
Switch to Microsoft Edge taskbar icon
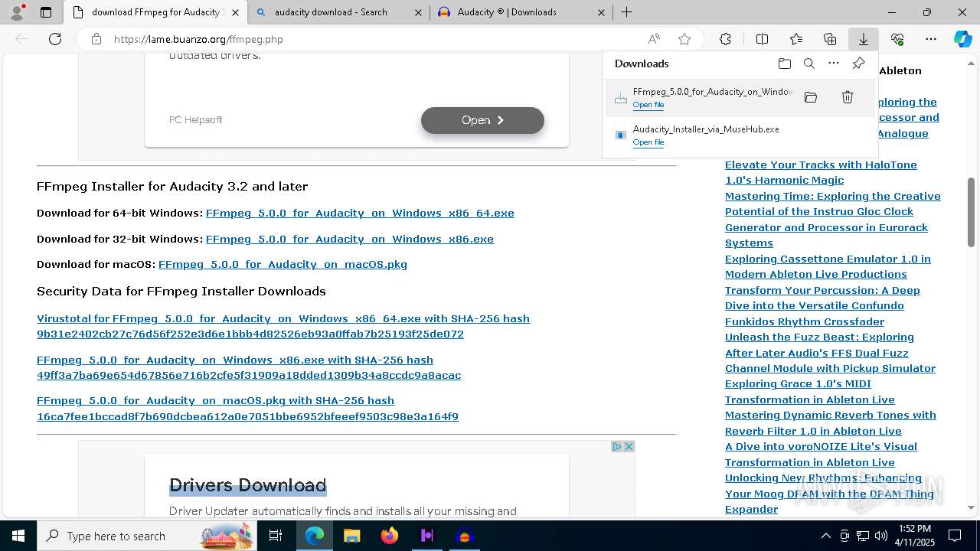click(x=314, y=536)
